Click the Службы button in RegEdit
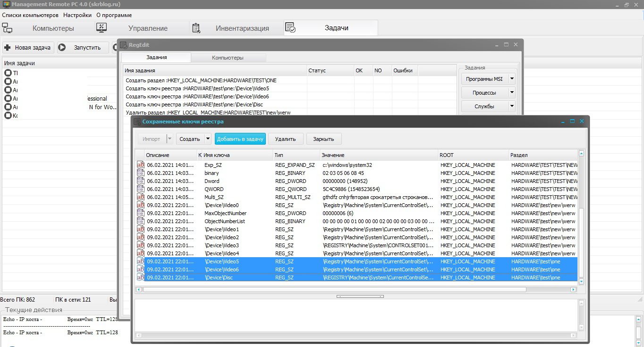This screenshot has height=347, width=644. point(484,106)
